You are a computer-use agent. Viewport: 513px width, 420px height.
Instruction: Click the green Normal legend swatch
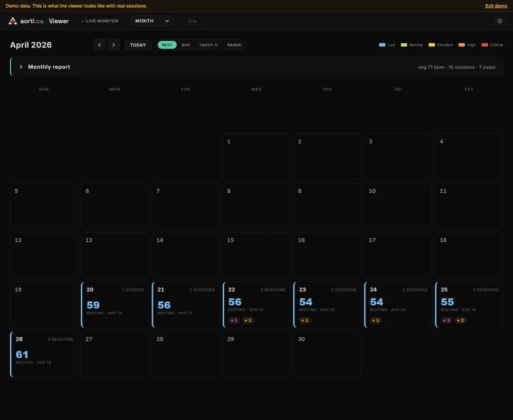coord(404,45)
